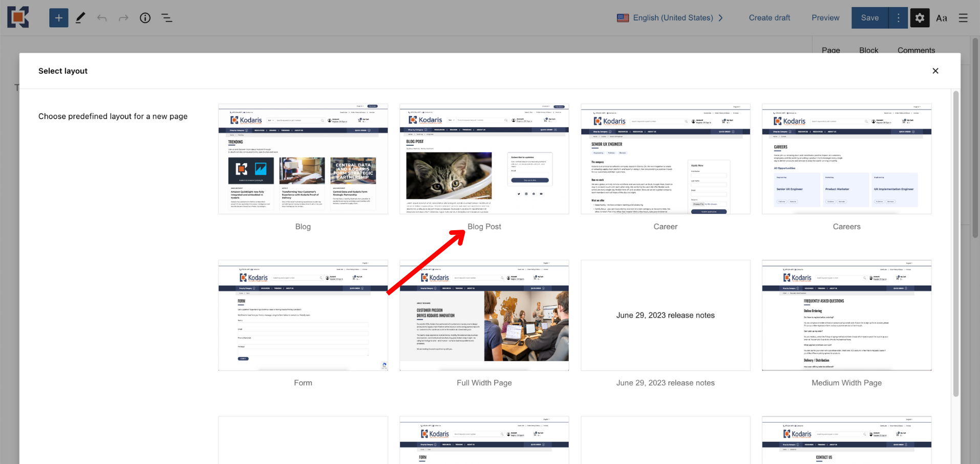Save the page
The width and height of the screenshot is (980, 464).
tap(870, 18)
